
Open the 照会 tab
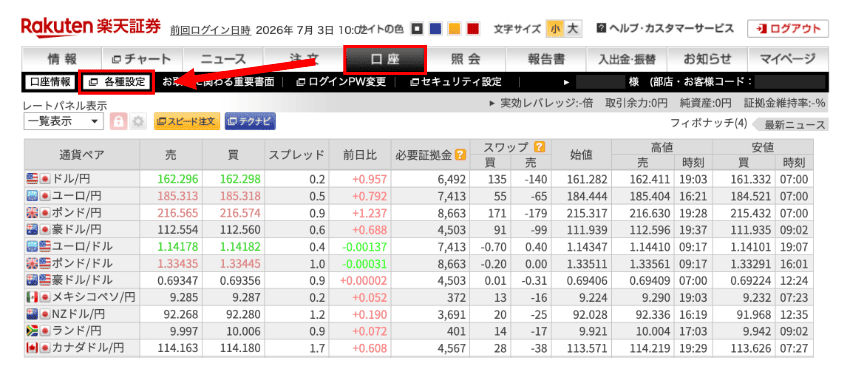tap(465, 59)
